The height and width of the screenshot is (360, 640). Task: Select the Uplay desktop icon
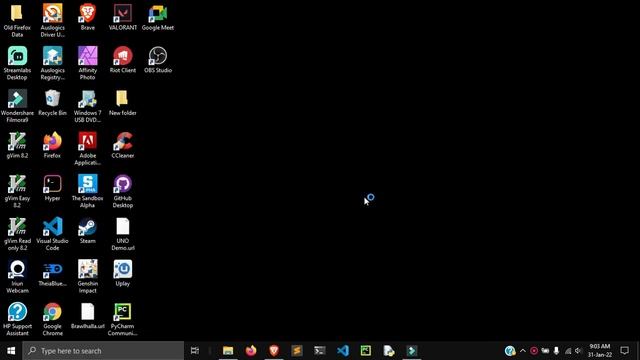coord(122,273)
